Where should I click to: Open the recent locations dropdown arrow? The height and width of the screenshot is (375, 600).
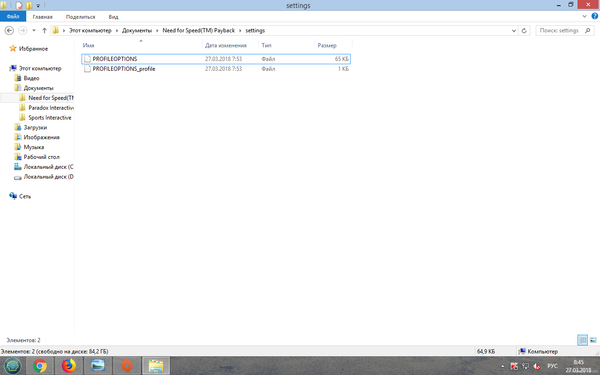tap(34, 31)
